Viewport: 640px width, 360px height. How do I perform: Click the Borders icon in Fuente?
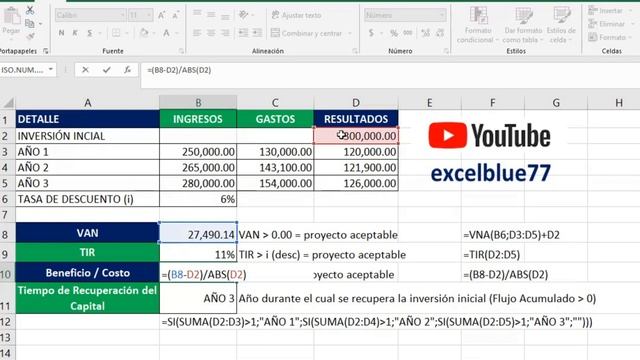116,33
